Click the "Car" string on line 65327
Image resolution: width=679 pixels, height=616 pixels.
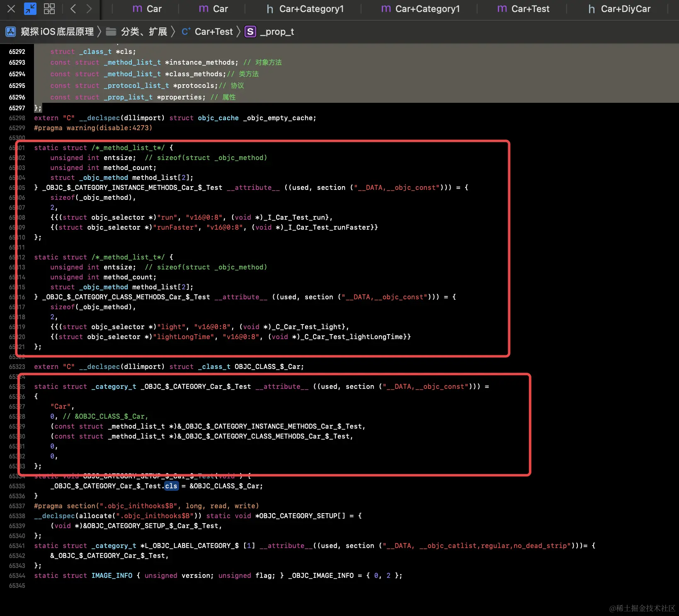click(61, 407)
